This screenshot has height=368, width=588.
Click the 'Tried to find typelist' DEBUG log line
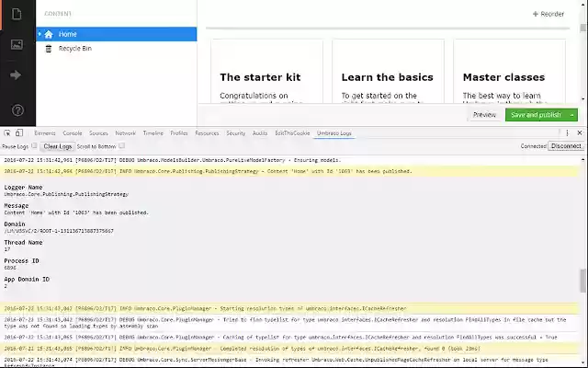290,323
